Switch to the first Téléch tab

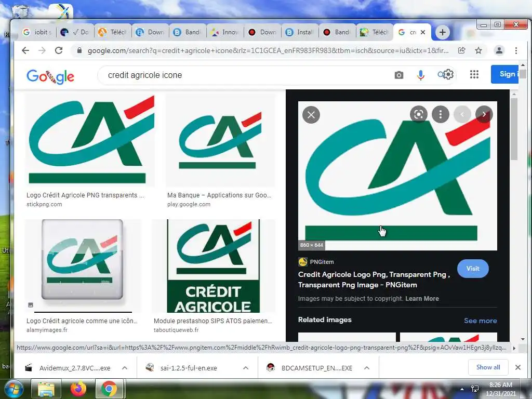pos(113,32)
